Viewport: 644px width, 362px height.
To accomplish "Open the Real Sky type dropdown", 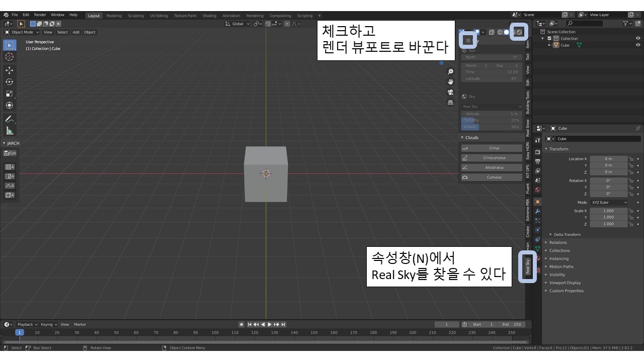I will pyautogui.click(x=492, y=107).
